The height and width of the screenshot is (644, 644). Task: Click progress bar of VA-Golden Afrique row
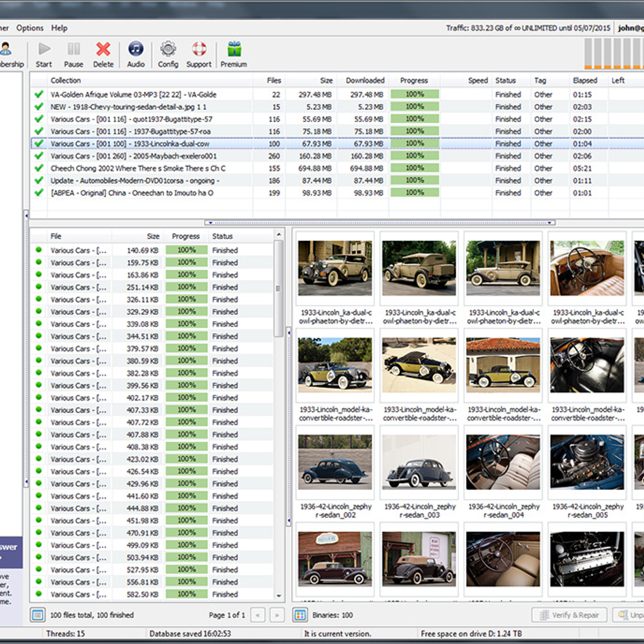tap(415, 94)
